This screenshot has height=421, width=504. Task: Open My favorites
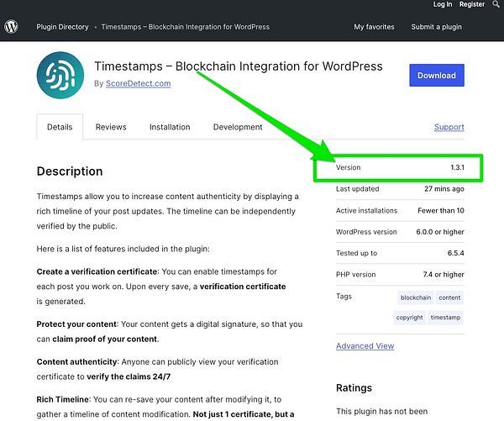(374, 27)
